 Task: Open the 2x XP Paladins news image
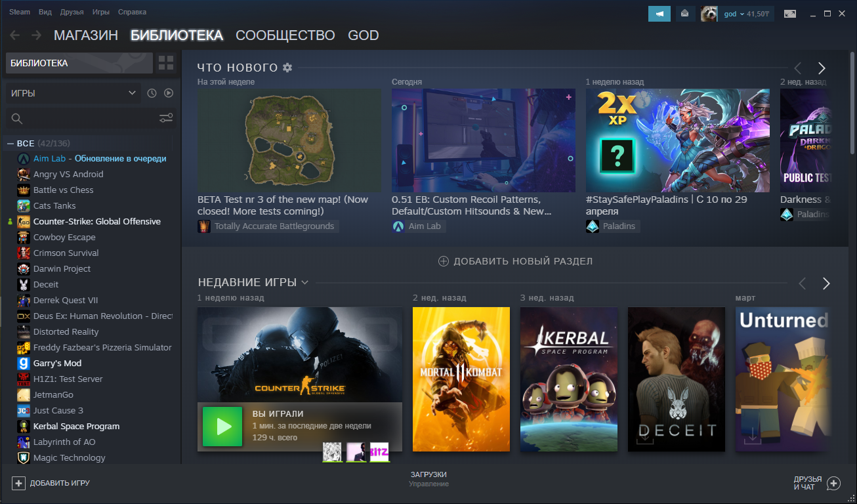click(x=678, y=140)
